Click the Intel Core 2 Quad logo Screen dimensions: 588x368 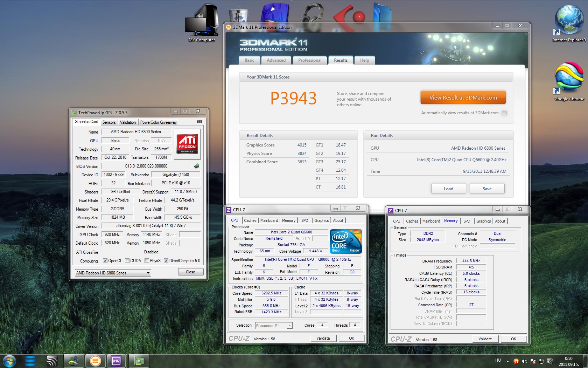(x=346, y=241)
